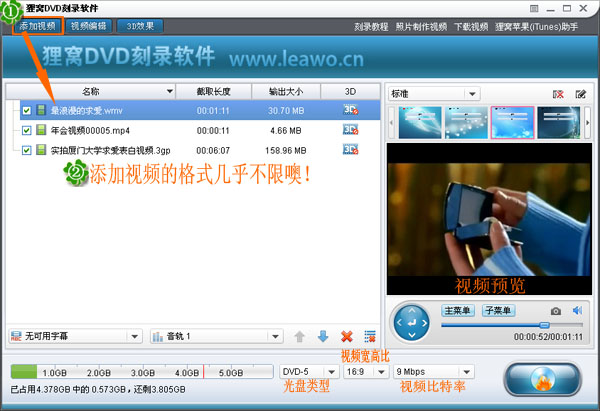Screen dimensions: 600x411
Task: Toggle 3D icon for the .3gp video row
Action: click(351, 149)
